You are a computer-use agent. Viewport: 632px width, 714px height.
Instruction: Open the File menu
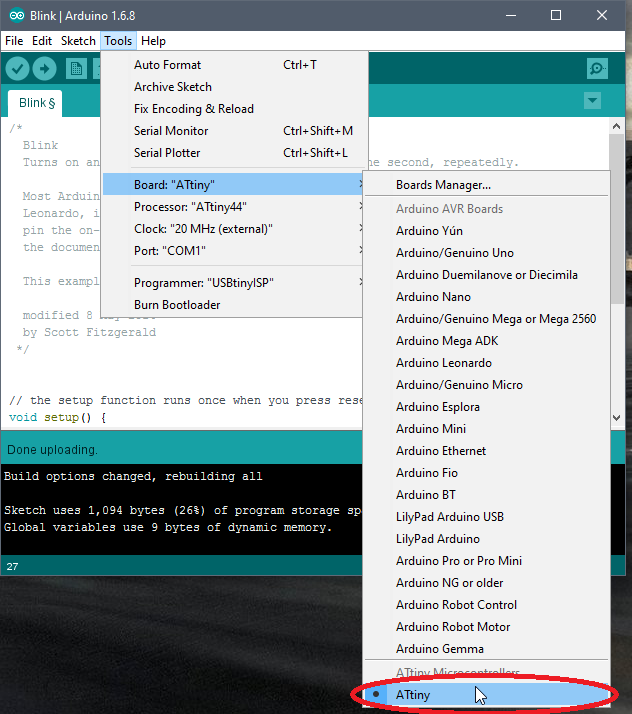pyautogui.click(x=14, y=41)
